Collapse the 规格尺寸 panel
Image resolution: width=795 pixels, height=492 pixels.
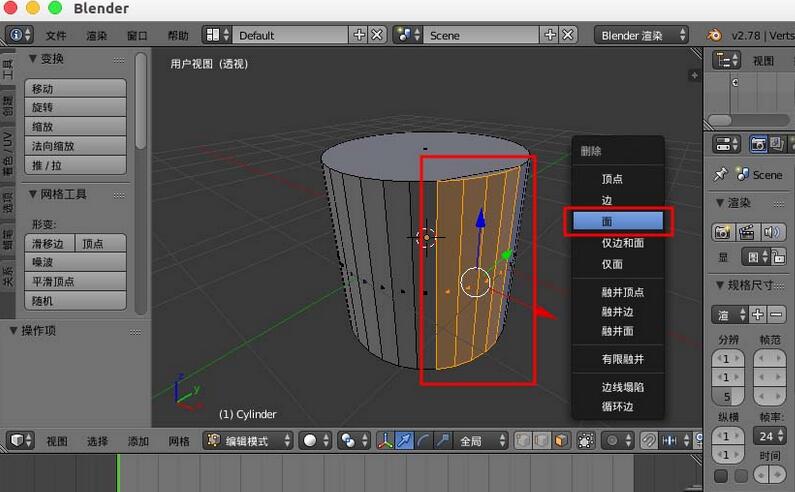tap(719, 285)
